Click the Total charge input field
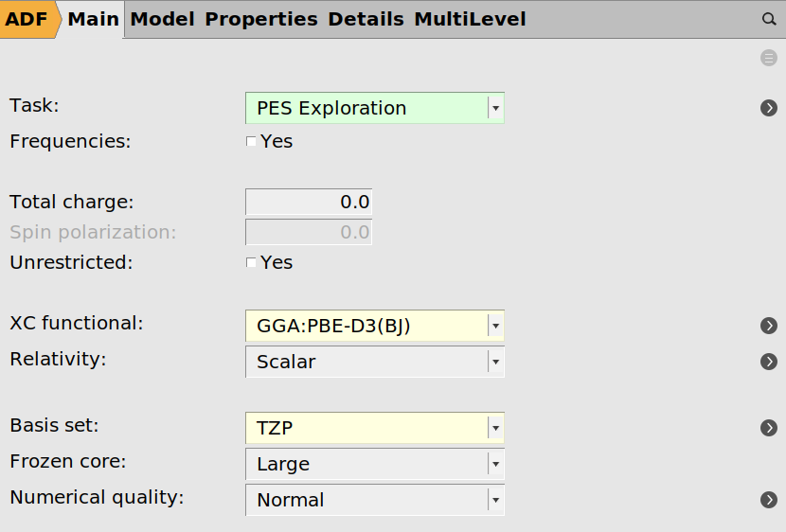Screen dimensions: 786x532 point(309,203)
